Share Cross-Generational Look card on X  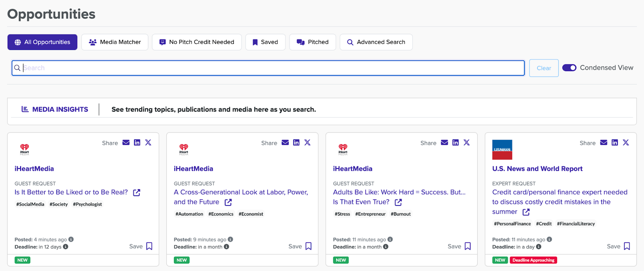[308, 143]
